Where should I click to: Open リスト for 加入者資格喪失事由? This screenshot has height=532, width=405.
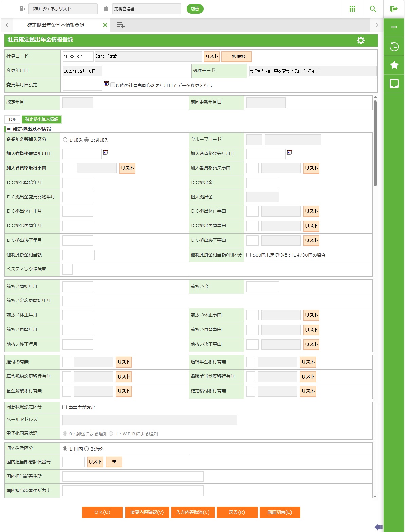(x=312, y=168)
